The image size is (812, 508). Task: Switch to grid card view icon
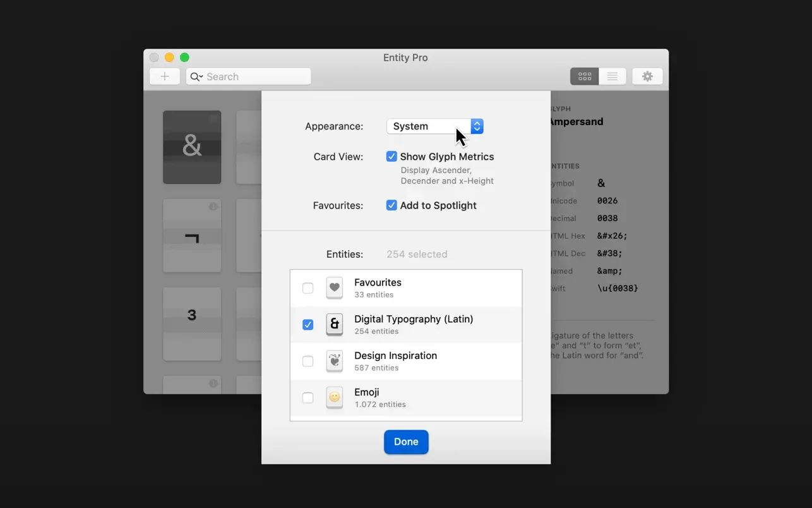pyautogui.click(x=584, y=76)
